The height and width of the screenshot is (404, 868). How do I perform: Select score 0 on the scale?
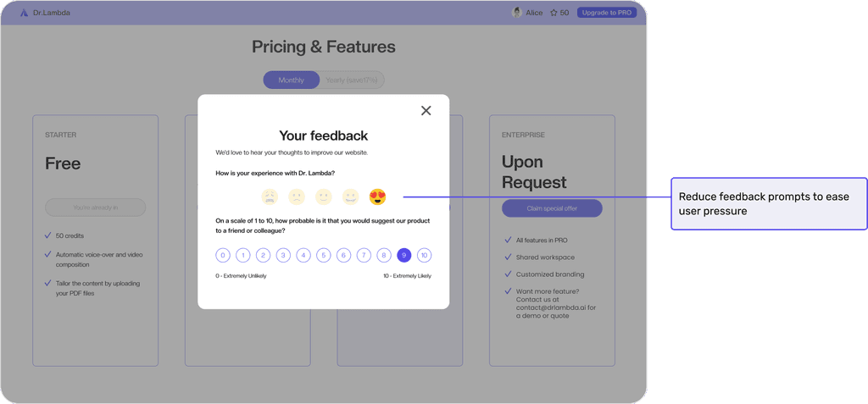click(x=223, y=255)
